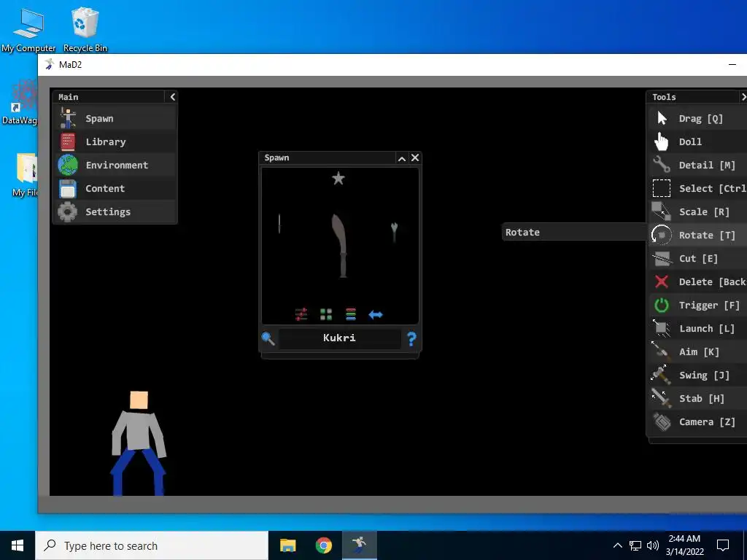Select the Camera [Z] tool
This screenshot has height=560, width=747.
pyautogui.click(x=698, y=421)
